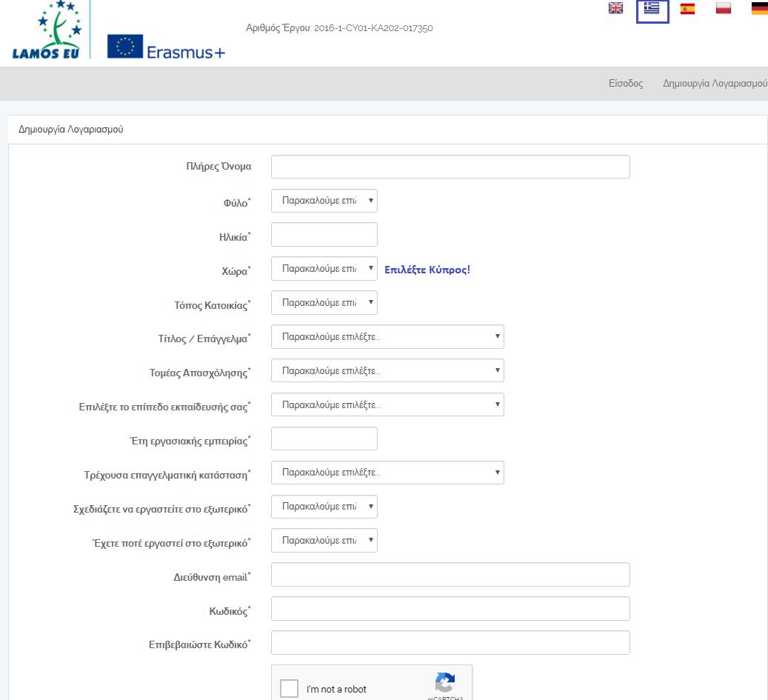Click the Erasmus+ EU logo

coord(166,47)
